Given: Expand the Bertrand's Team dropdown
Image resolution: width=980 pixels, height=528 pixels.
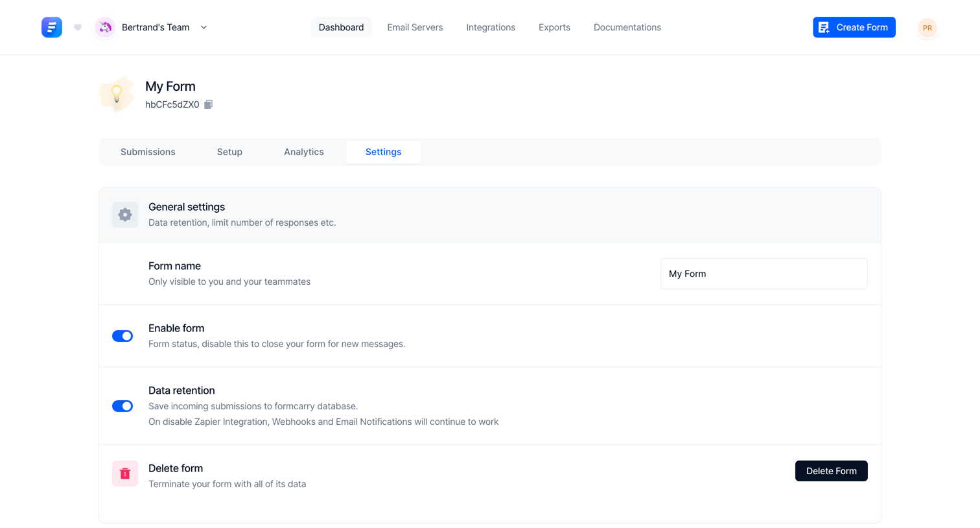Looking at the screenshot, I should pos(204,27).
